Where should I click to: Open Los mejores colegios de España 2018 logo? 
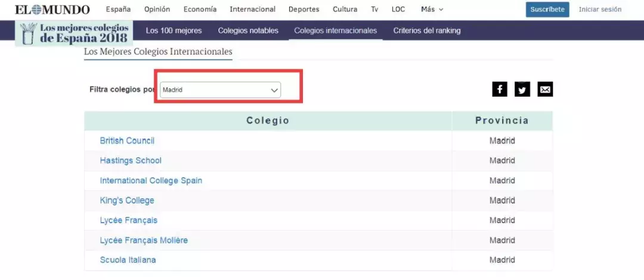[75, 33]
